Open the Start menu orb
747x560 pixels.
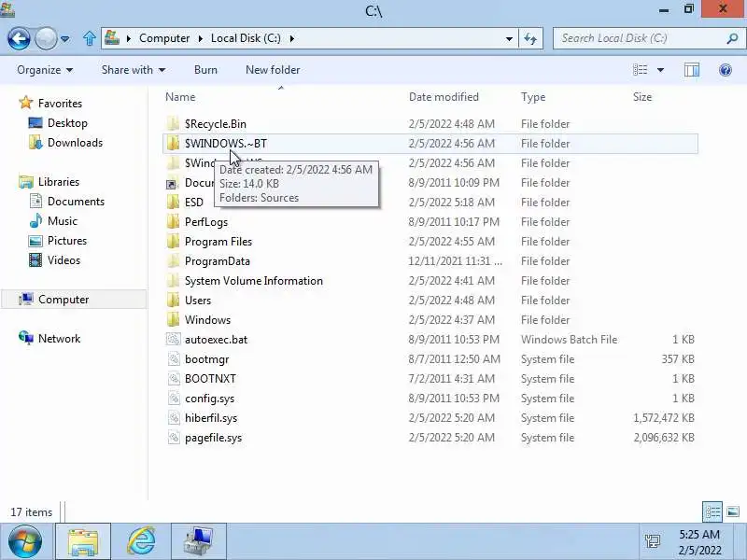click(25, 541)
